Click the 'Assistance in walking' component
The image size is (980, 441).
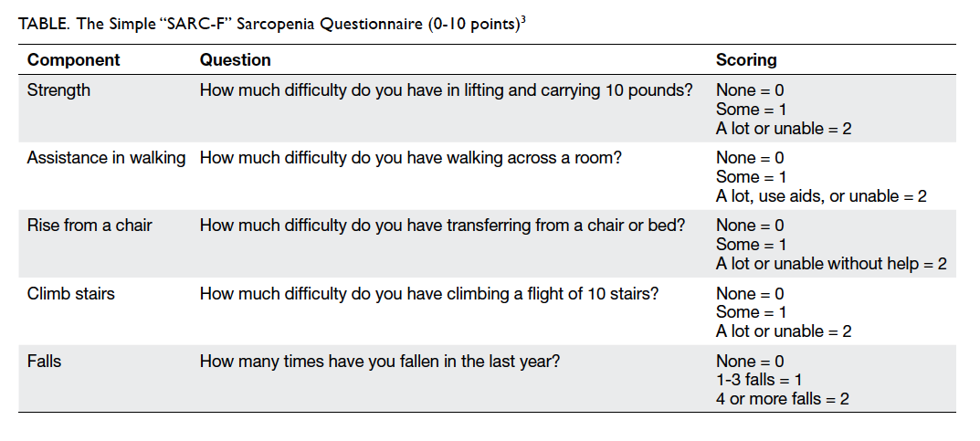106,158
